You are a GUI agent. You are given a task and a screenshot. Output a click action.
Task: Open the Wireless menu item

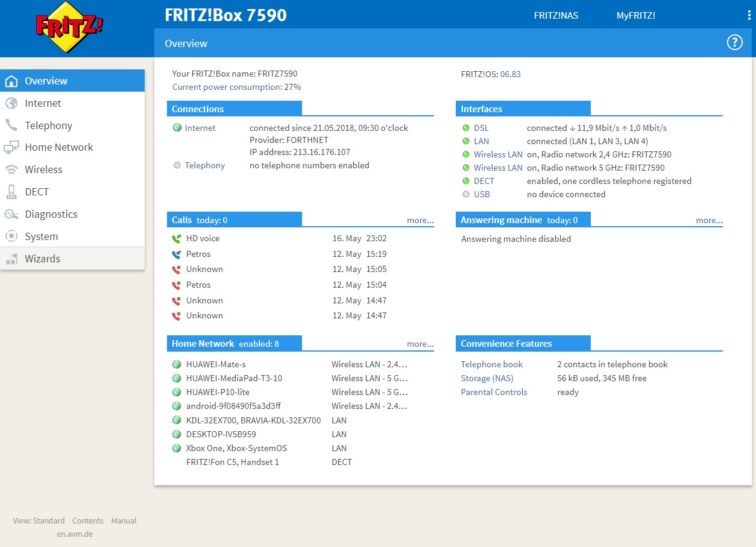click(72, 169)
